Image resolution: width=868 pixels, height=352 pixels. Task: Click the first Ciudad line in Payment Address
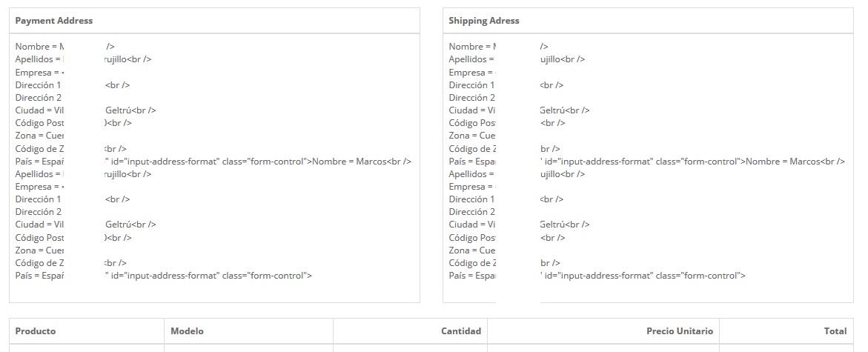coord(85,110)
